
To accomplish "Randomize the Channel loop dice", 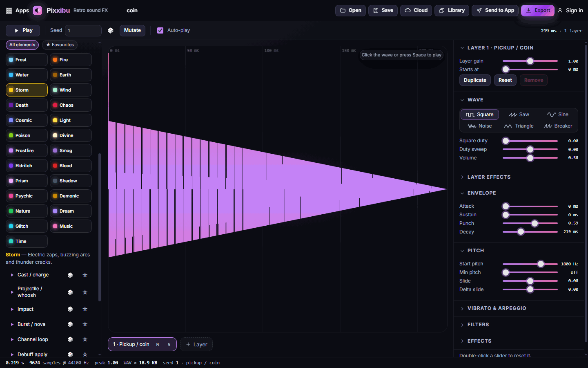I will click(x=70, y=339).
